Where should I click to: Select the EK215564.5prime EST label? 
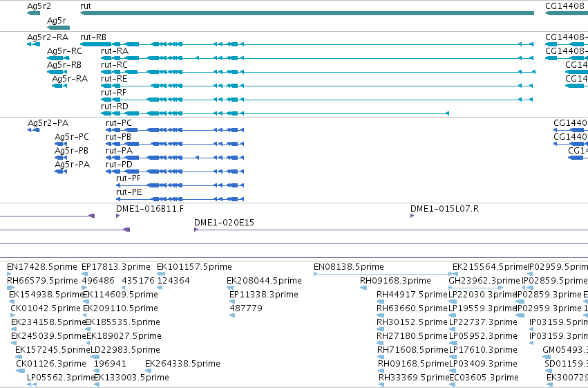coord(489,267)
